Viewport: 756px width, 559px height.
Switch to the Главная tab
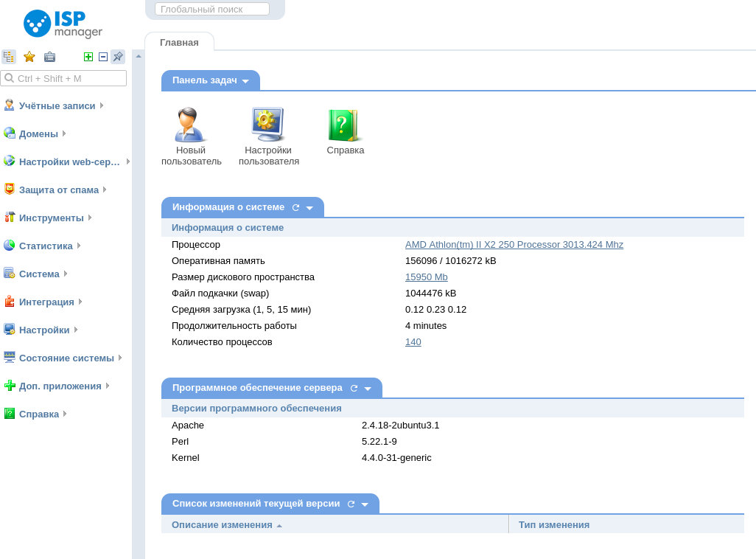[x=179, y=42]
